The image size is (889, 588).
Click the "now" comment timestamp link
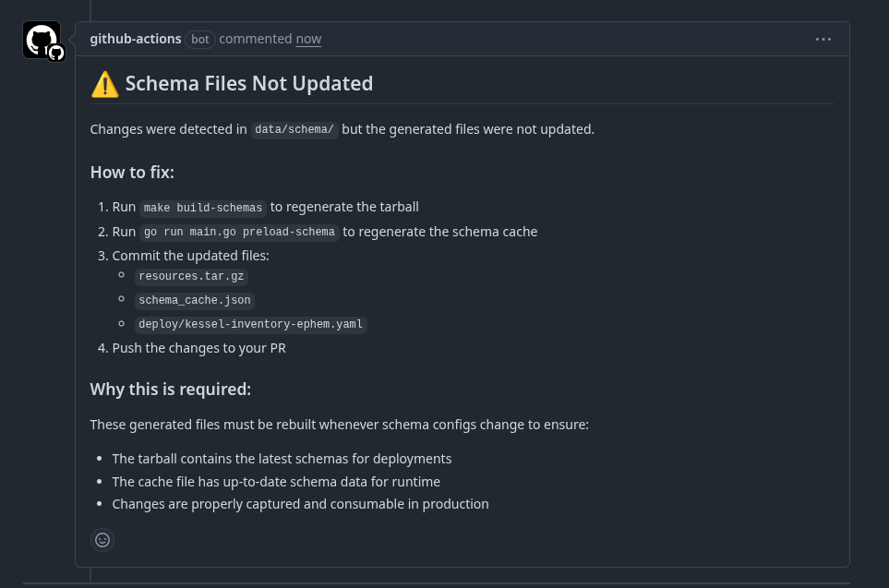coord(308,39)
